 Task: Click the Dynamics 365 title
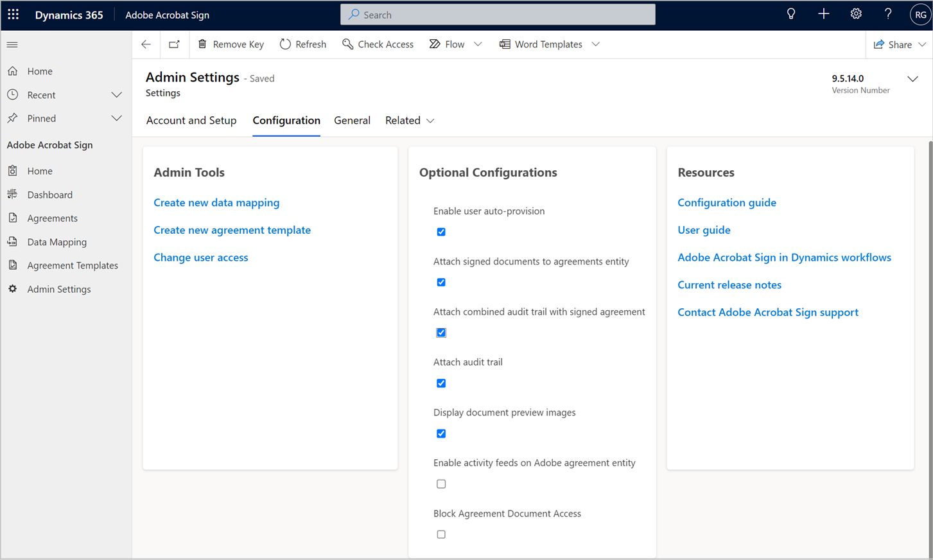(x=69, y=15)
